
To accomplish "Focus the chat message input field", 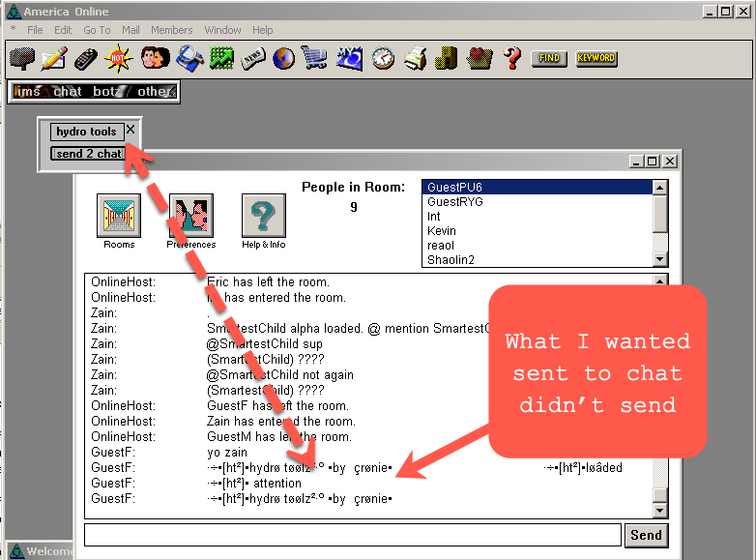I will point(353,535).
